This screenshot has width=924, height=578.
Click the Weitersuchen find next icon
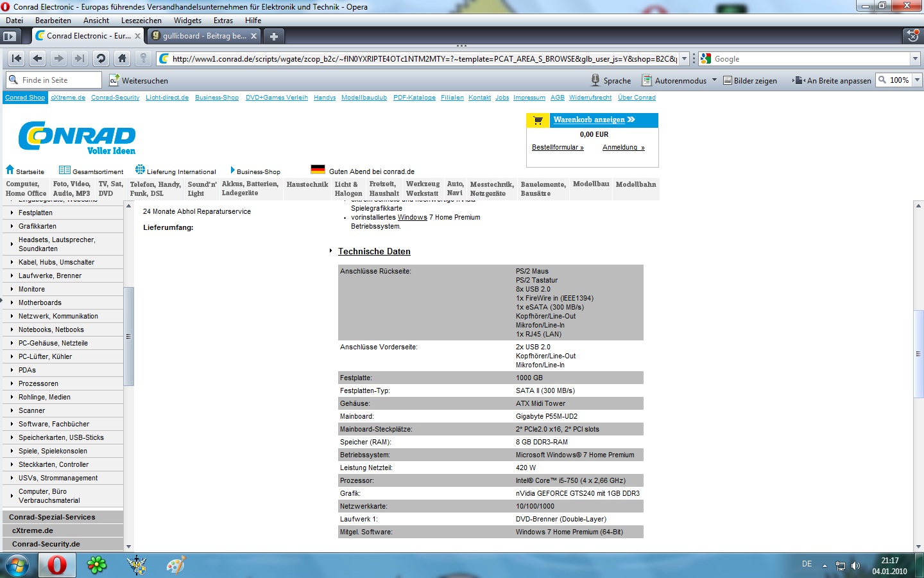click(x=114, y=80)
